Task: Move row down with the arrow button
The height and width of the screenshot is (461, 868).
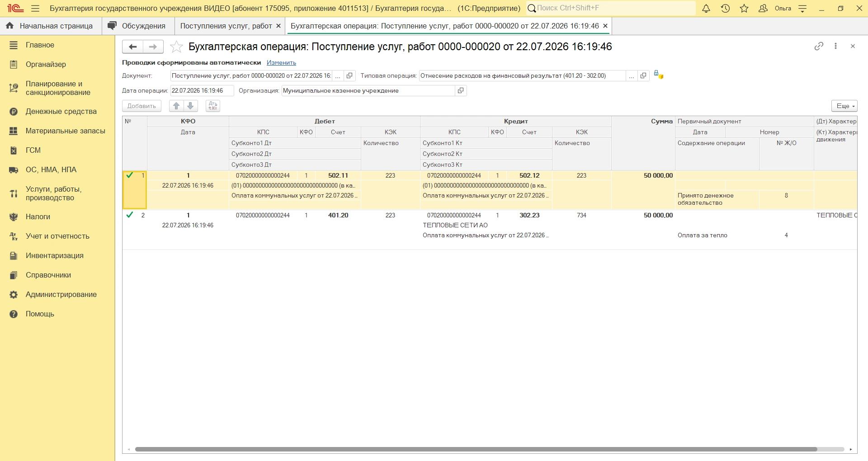Action: (191, 106)
